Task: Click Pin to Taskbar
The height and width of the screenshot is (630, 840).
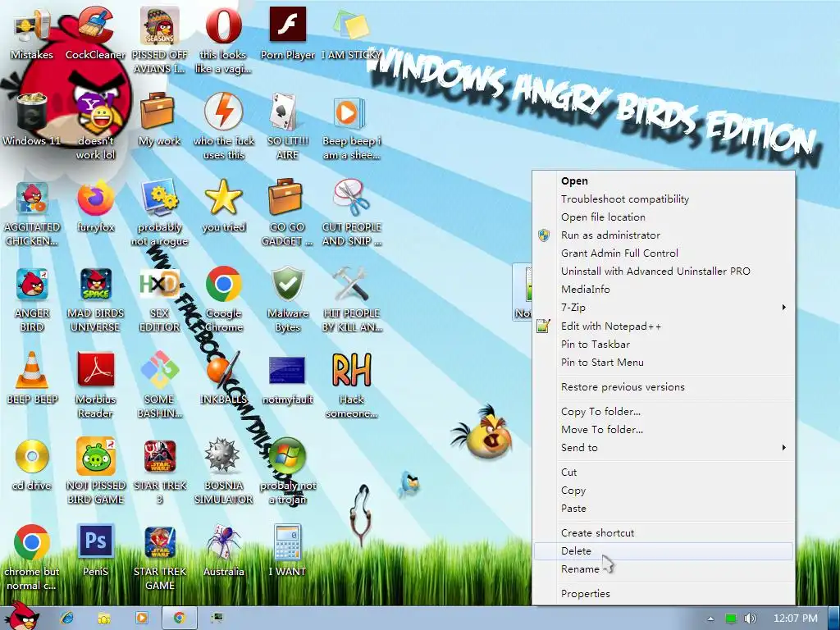Action: coord(663,345)
